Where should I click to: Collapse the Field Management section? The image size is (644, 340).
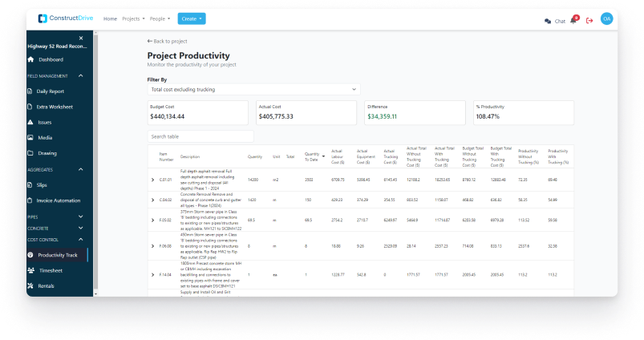(81, 75)
